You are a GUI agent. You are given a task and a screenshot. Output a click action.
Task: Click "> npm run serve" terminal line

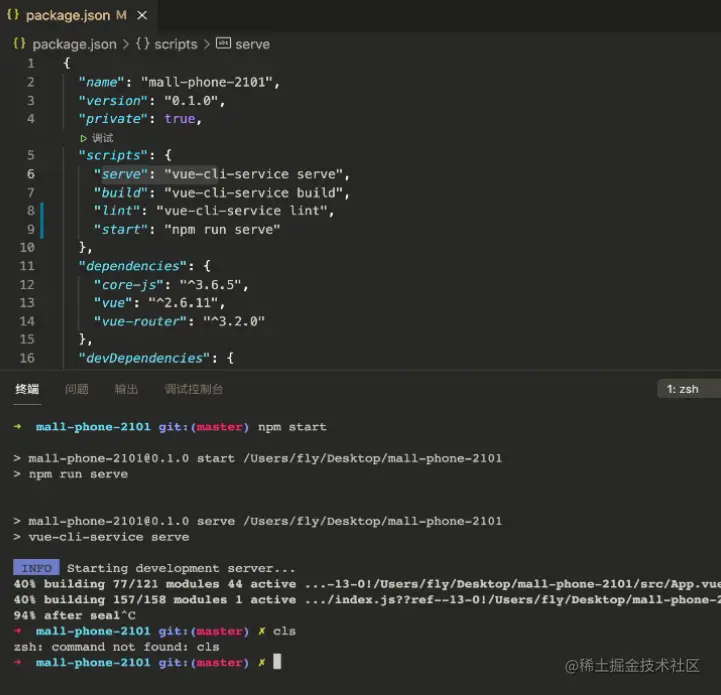coord(71,474)
